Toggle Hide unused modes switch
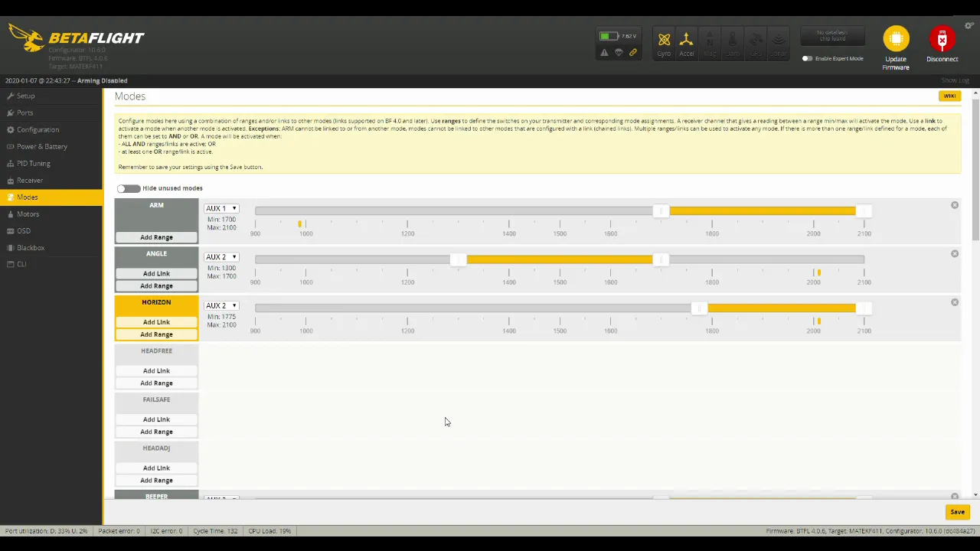The image size is (980, 551). coord(129,188)
